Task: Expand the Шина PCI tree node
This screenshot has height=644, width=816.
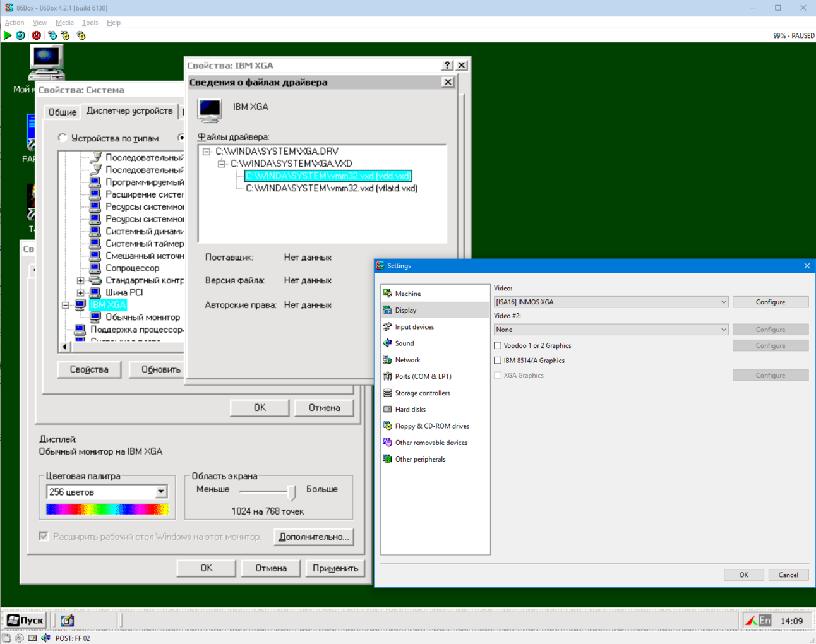Action: pyautogui.click(x=80, y=292)
